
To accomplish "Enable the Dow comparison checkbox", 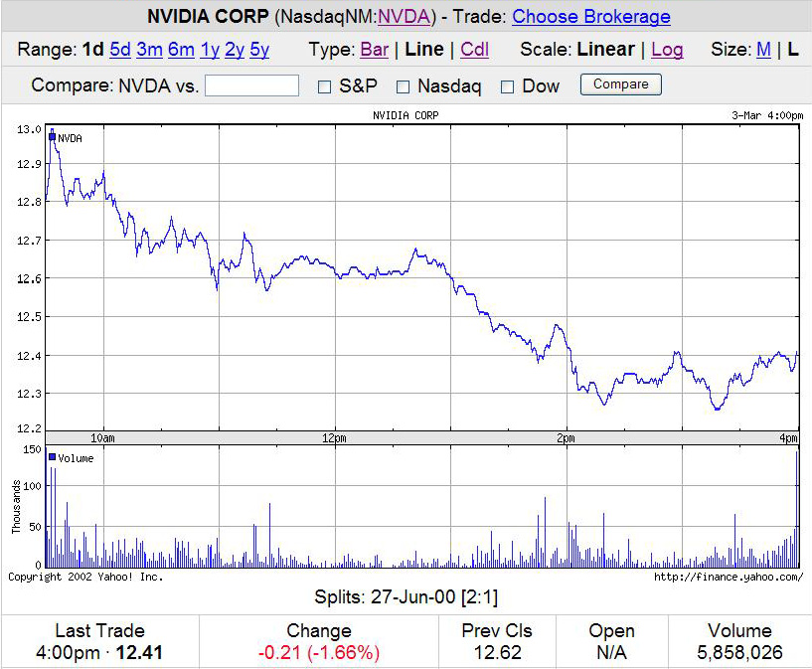I will [x=508, y=86].
